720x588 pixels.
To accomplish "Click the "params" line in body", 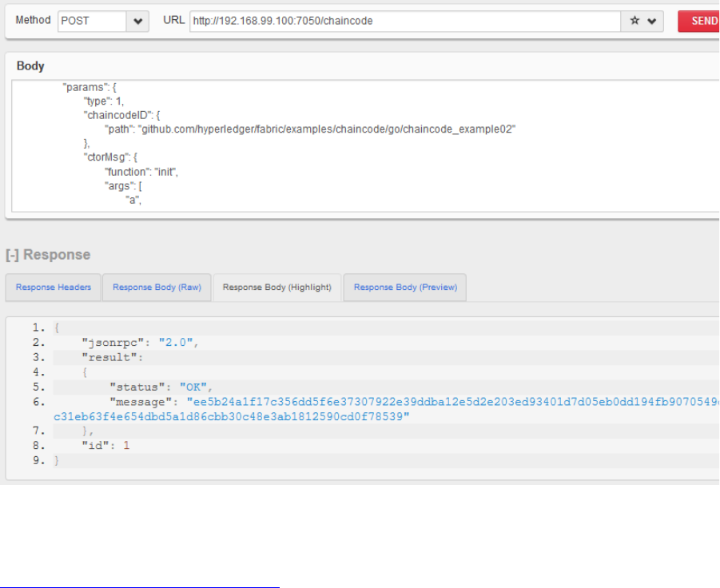I will click(x=90, y=87).
